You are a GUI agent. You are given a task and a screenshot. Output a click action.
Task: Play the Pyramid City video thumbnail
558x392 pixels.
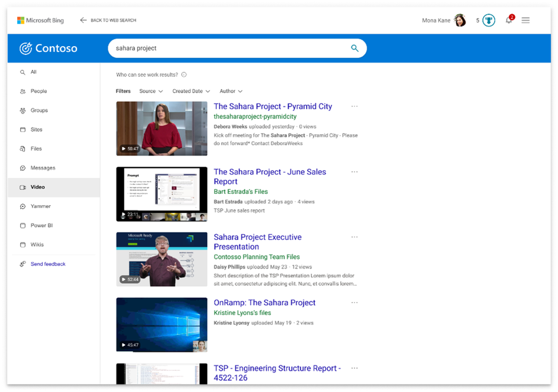(x=162, y=129)
